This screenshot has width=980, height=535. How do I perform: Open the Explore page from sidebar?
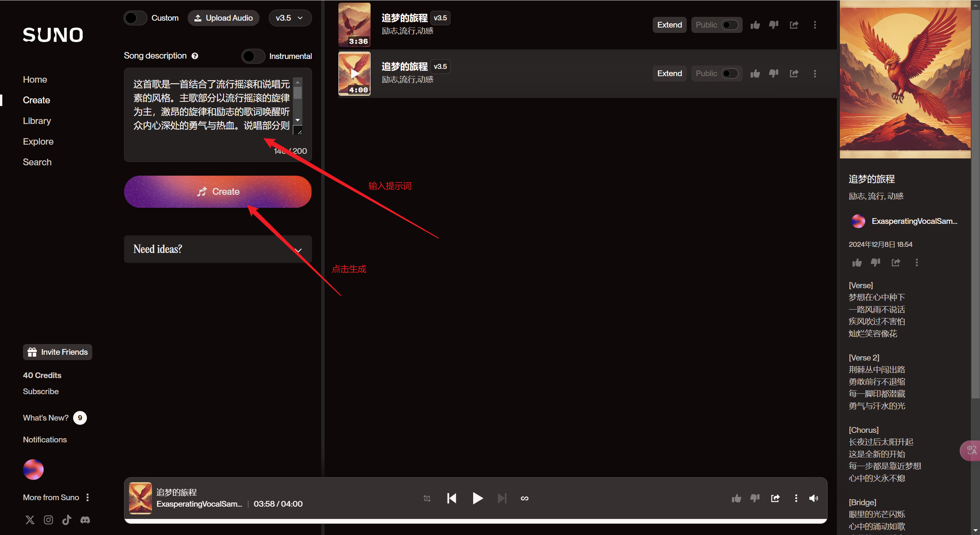click(x=38, y=142)
